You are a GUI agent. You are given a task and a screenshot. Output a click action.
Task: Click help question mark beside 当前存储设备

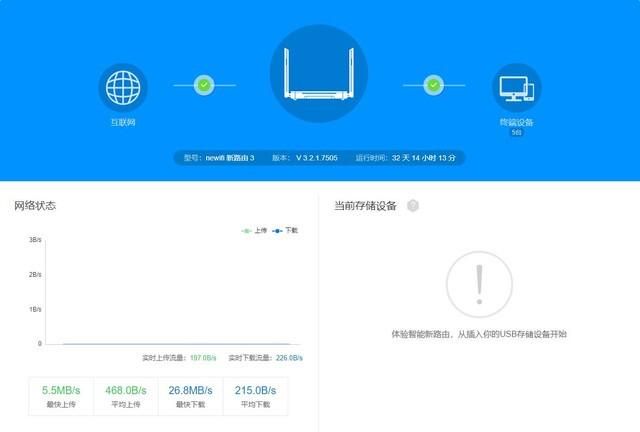coord(413,205)
